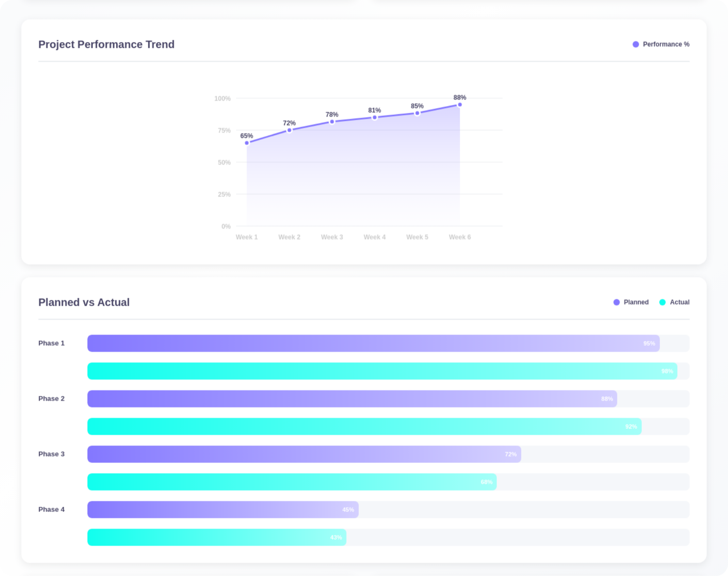Click the Phase 3 planned bar at 72%
Screen dimensions: 728x576
point(304,454)
